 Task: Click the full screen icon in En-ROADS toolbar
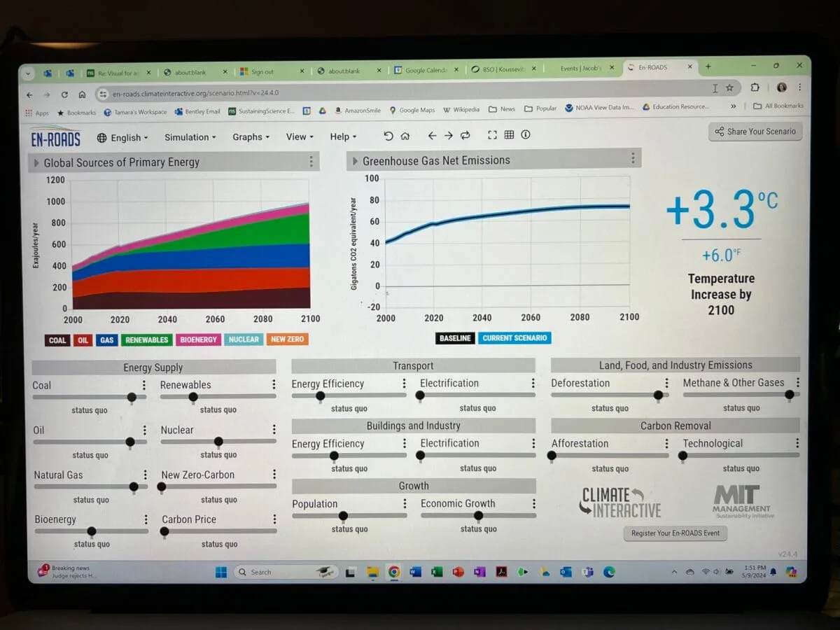coord(492,135)
